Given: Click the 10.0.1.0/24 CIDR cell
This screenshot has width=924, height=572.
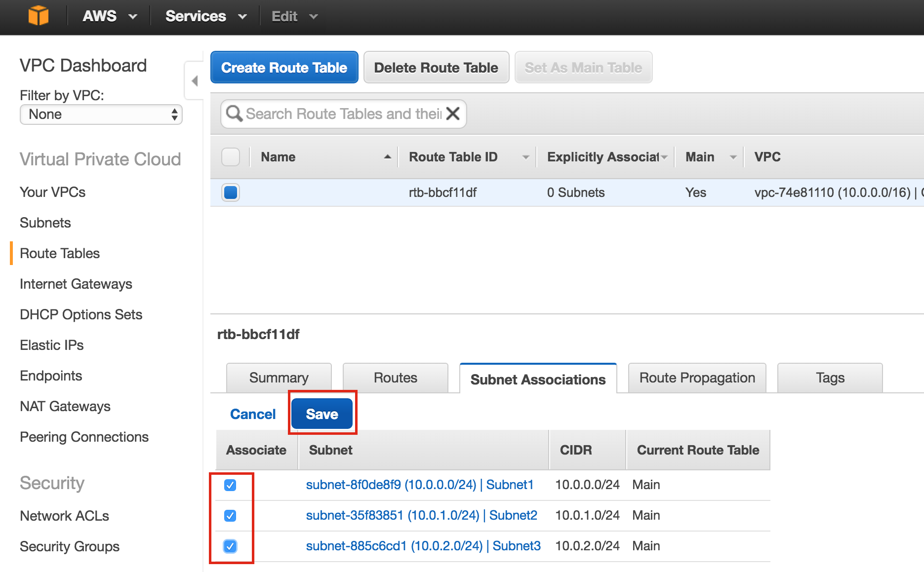Looking at the screenshot, I should pos(588,516).
